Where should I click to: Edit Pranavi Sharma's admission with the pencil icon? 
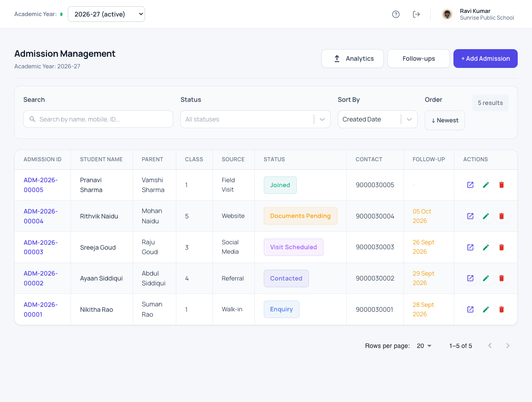point(486,185)
